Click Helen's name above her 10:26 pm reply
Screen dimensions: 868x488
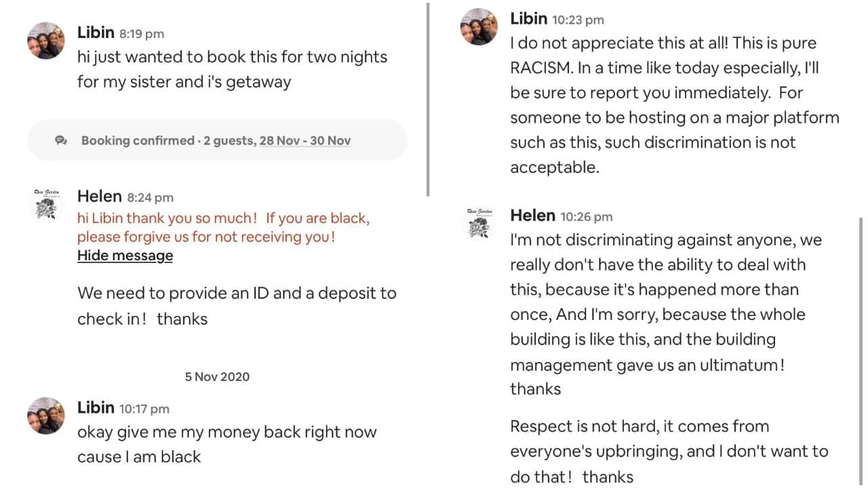tap(532, 216)
